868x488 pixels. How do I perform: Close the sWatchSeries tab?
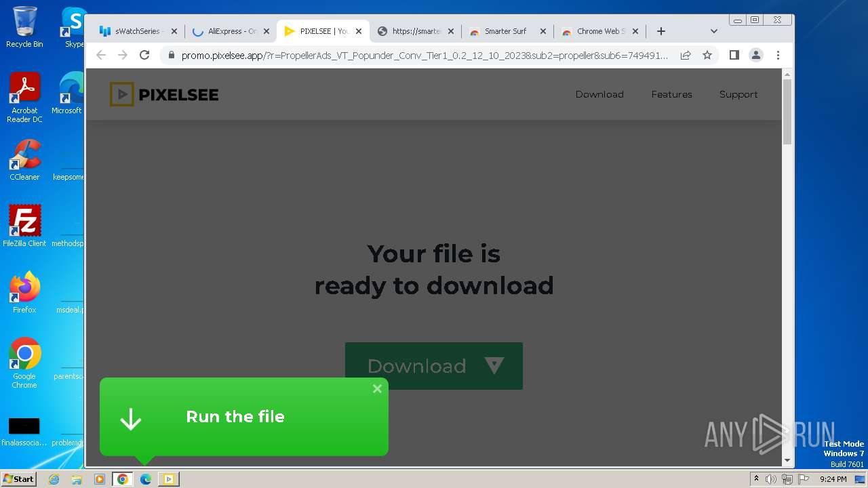coord(174,31)
